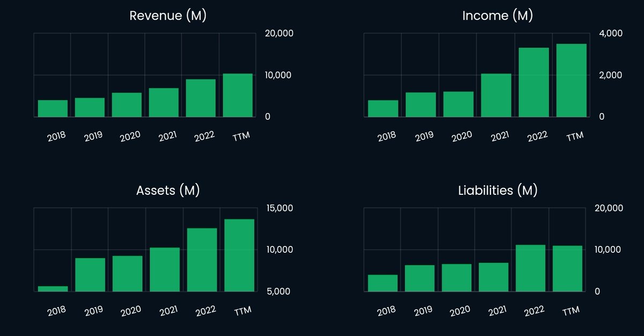Click the "Revenue (M)" chart title
The height and width of the screenshot is (336, 644).
(x=168, y=16)
